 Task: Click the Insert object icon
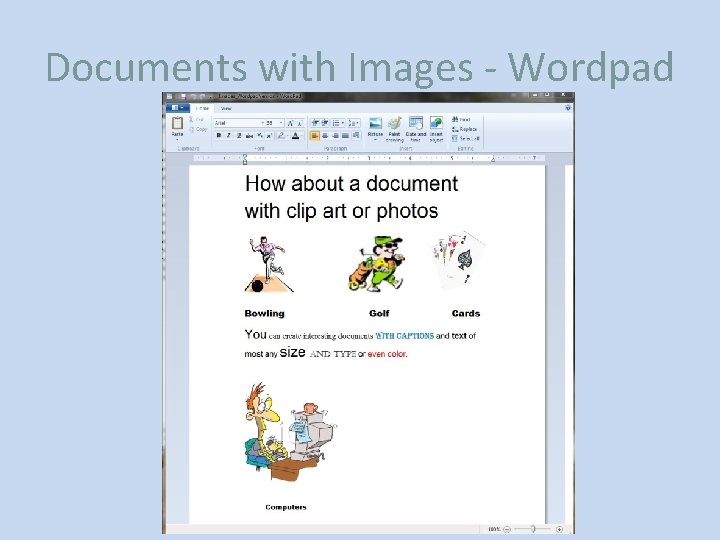tap(436, 123)
